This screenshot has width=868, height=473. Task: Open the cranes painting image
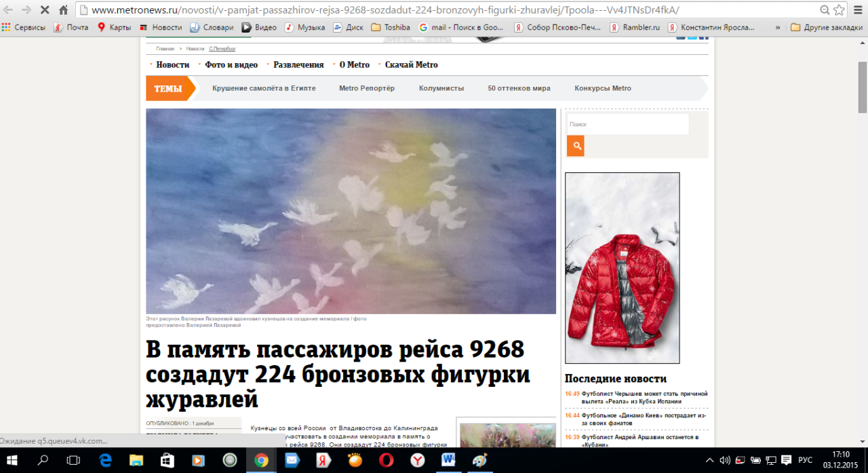tap(351, 211)
